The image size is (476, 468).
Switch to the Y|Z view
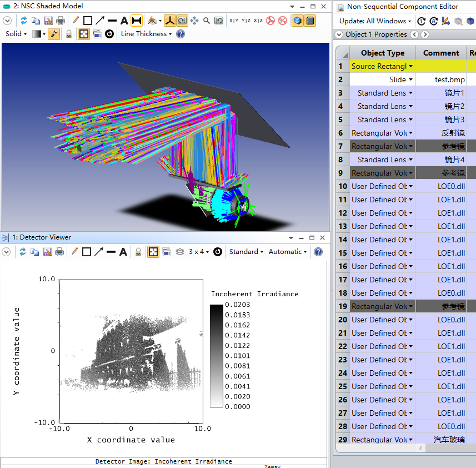pos(246,21)
